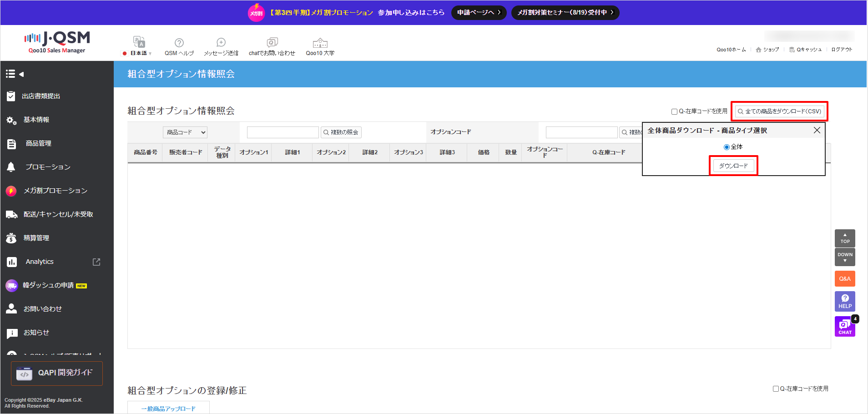Image resolution: width=868 pixels, height=414 pixels.
Task: Open Qoo10 University icon
Action: [320, 43]
